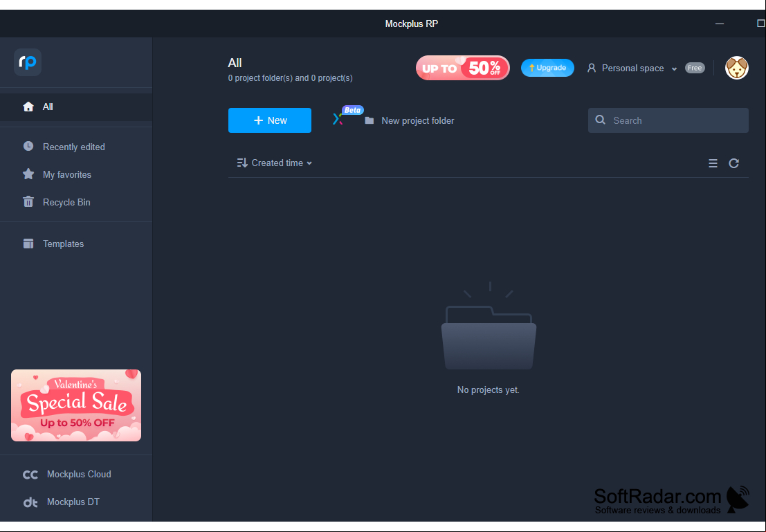Focus the Search input field
Viewport: 766px width, 532px height.
[x=668, y=120]
